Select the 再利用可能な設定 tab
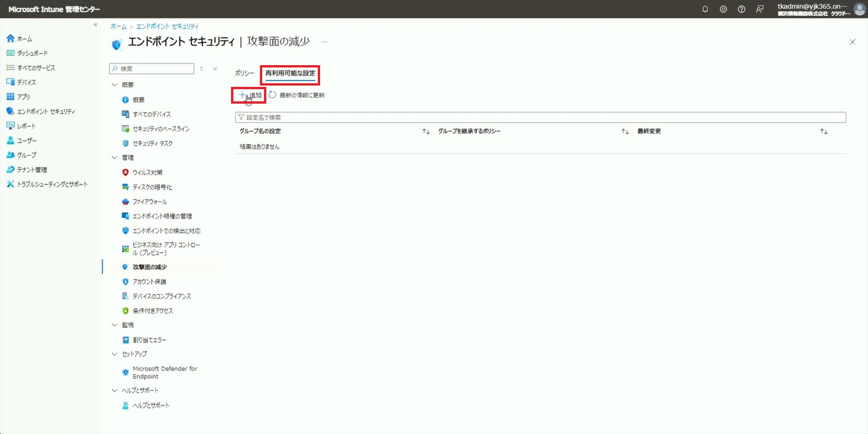 coord(290,73)
